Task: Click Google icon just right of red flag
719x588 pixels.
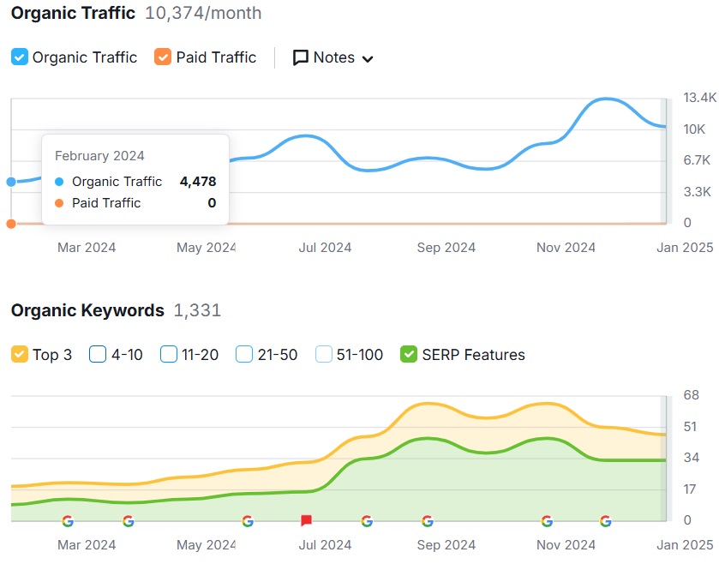Action: tap(367, 520)
